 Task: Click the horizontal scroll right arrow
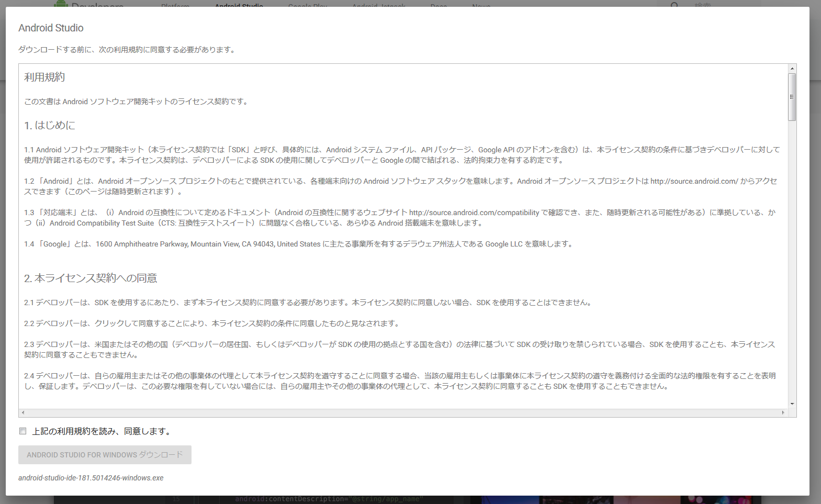coord(783,413)
